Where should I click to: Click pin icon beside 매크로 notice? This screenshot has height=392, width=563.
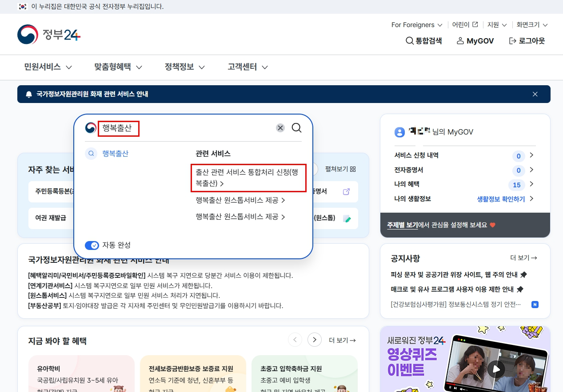tap(519, 289)
